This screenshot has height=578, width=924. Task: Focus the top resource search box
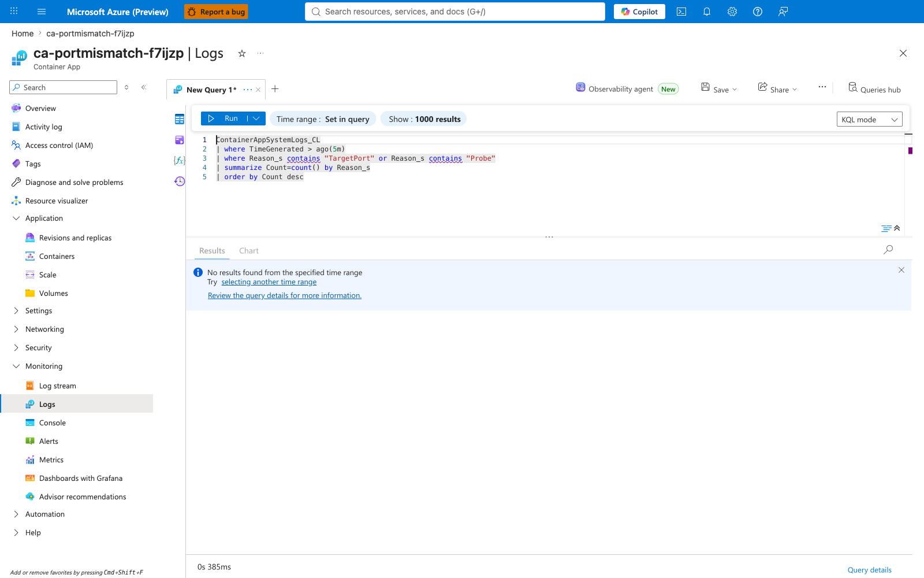coord(455,12)
